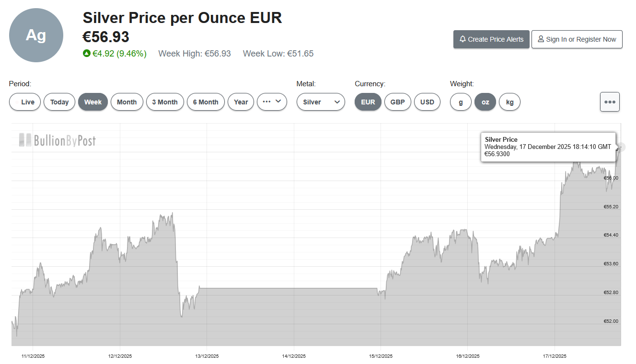The width and height of the screenshot is (636, 364).
Task: Select the Today period
Action: pyautogui.click(x=59, y=102)
